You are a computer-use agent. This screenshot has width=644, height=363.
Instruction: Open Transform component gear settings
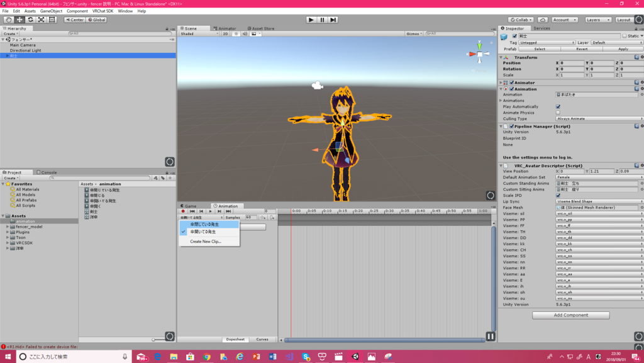click(x=642, y=57)
